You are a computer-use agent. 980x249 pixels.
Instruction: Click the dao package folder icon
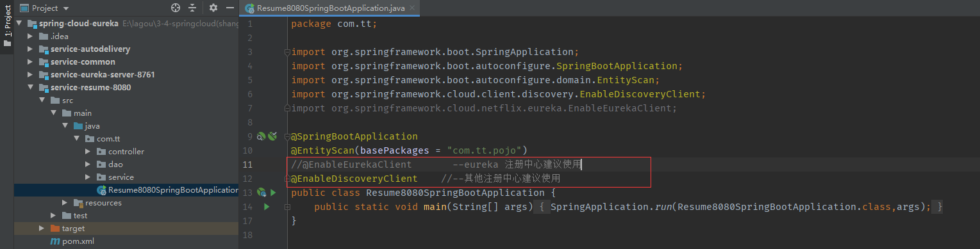click(x=101, y=165)
